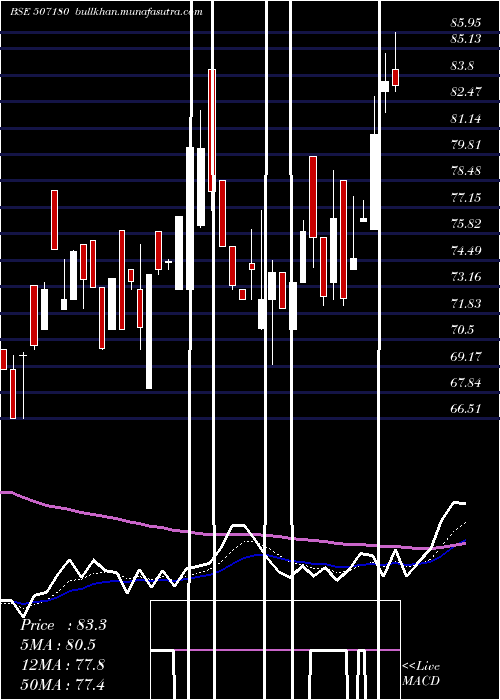Click the 83.8 price level label

click(x=462, y=66)
